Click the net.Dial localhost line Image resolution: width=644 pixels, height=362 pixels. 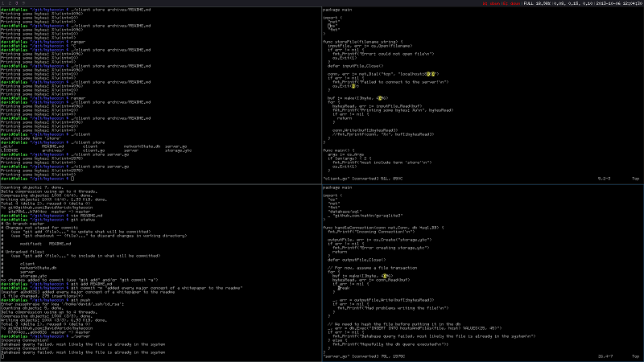click(383, 74)
